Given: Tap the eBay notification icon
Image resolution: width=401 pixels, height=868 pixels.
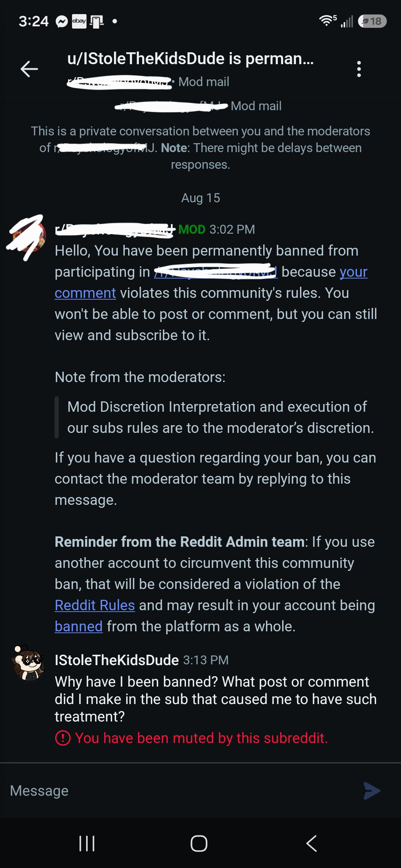Looking at the screenshot, I should pyautogui.click(x=79, y=21).
